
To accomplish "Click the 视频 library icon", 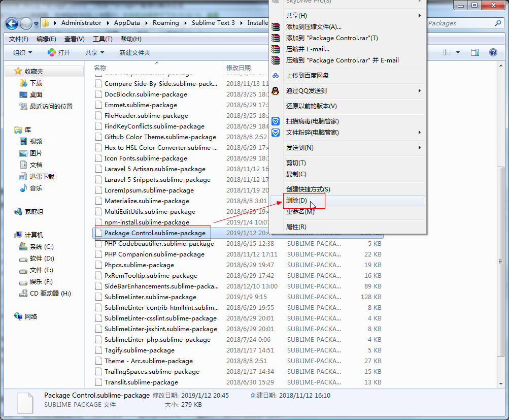I will tap(23, 141).
